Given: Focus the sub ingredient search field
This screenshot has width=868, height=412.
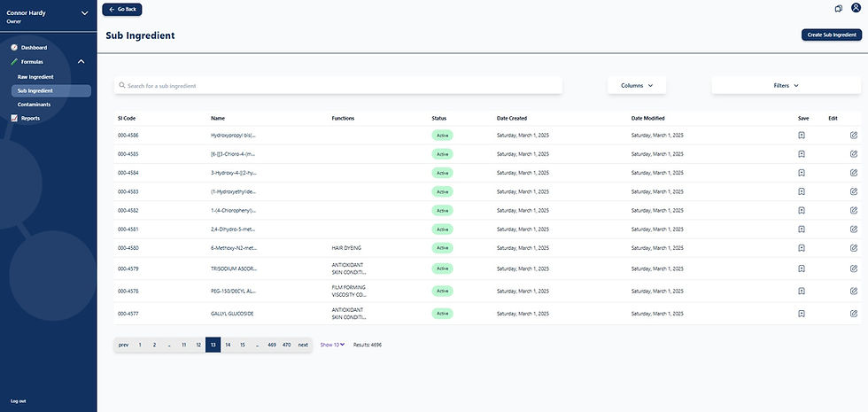Looking at the screenshot, I should (338, 85).
